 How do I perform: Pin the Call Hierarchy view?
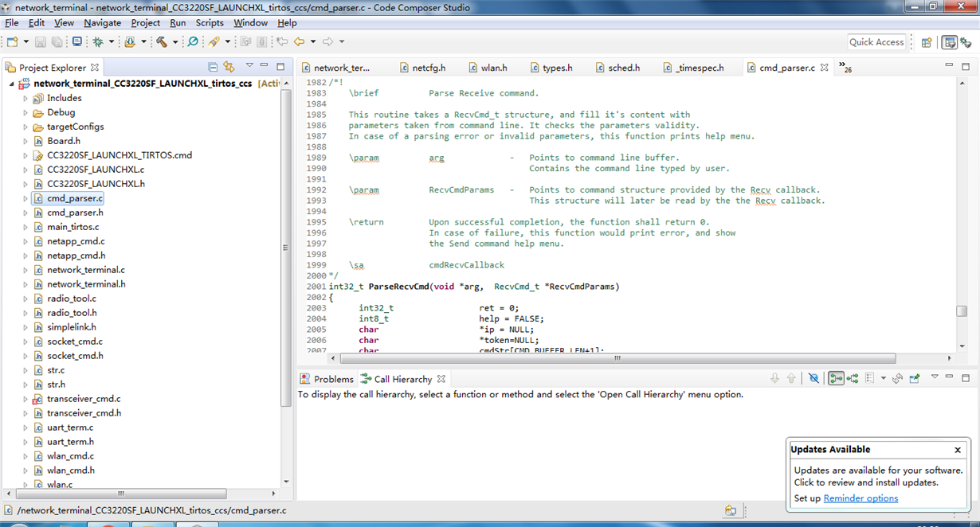(914, 378)
